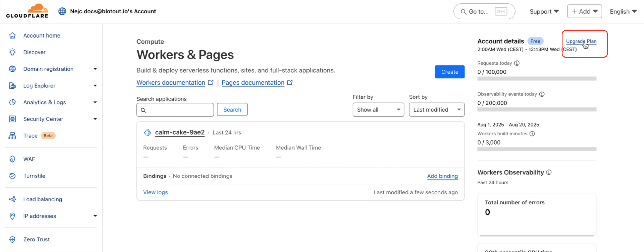Click info icon beside Workers Observability
644x252 pixels.
coord(549,172)
